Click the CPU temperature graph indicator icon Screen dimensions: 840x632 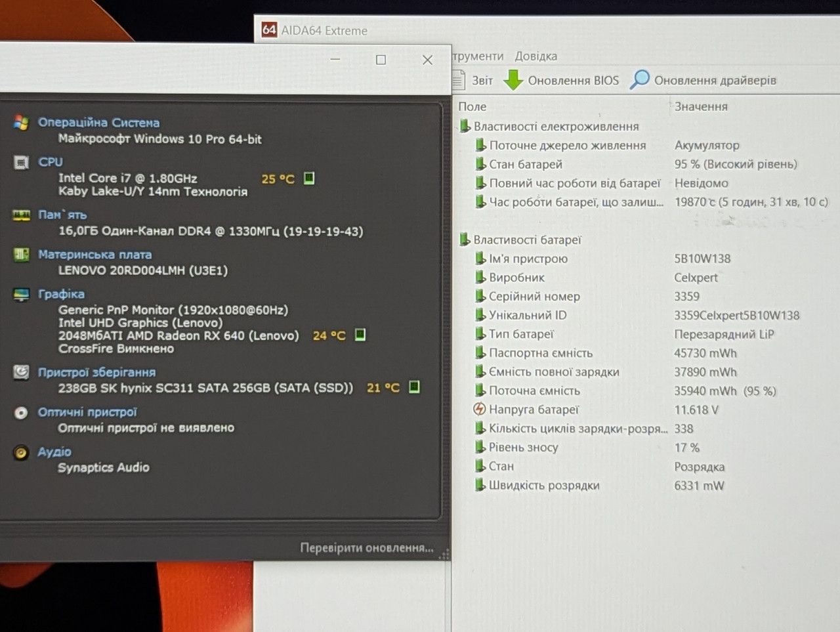pos(309,178)
